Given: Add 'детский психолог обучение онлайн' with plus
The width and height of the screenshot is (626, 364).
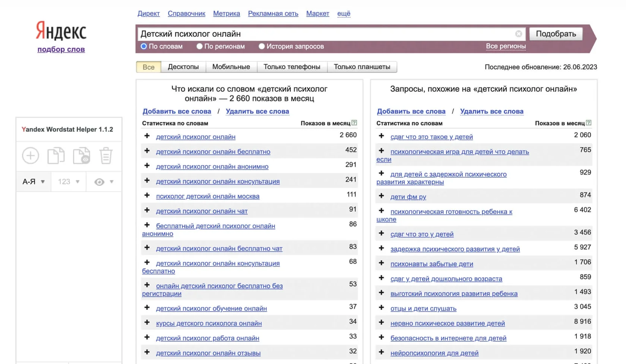Looking at the screenshot, I should [x=147, y=308].
